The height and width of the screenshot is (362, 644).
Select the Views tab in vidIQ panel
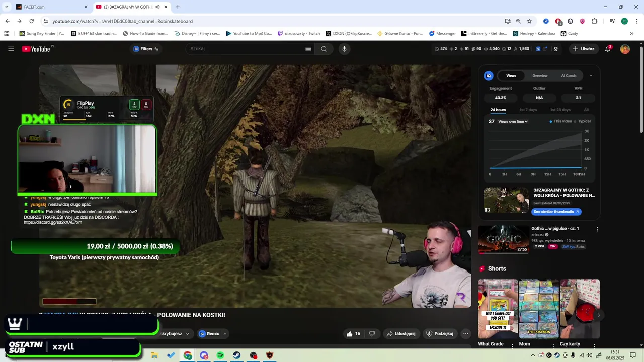click(511, 76)
